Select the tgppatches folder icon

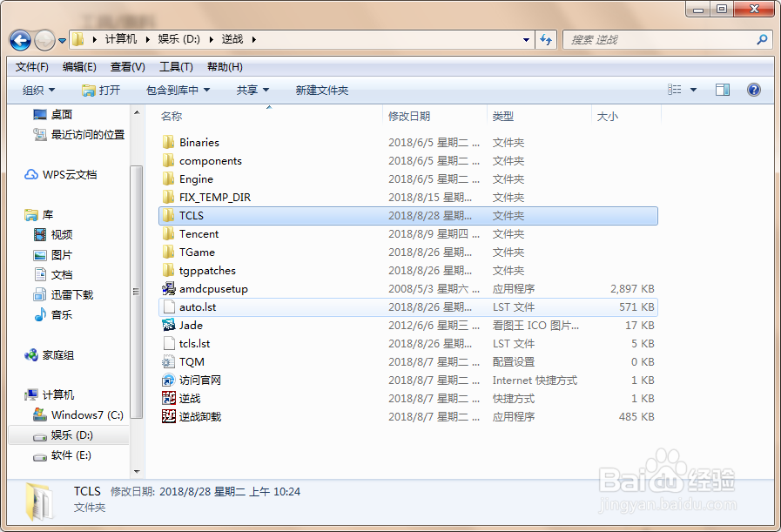168,271
